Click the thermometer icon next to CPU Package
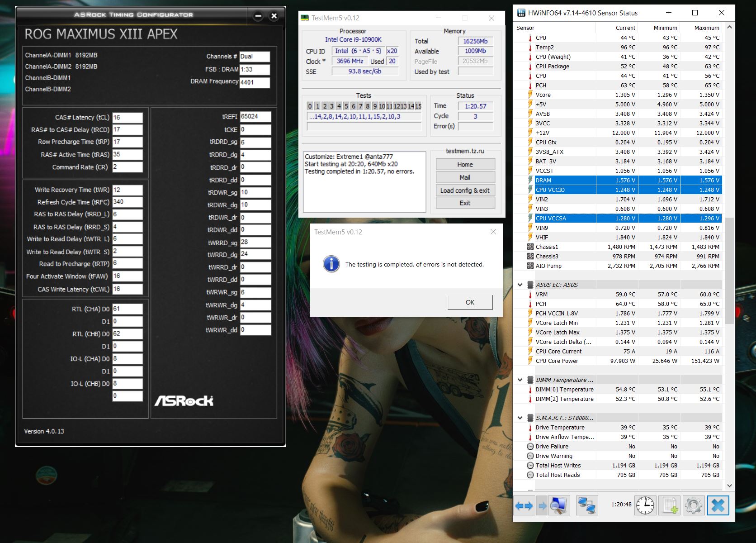The height and width of the screenshot is (543, 756). click(530, 67)
